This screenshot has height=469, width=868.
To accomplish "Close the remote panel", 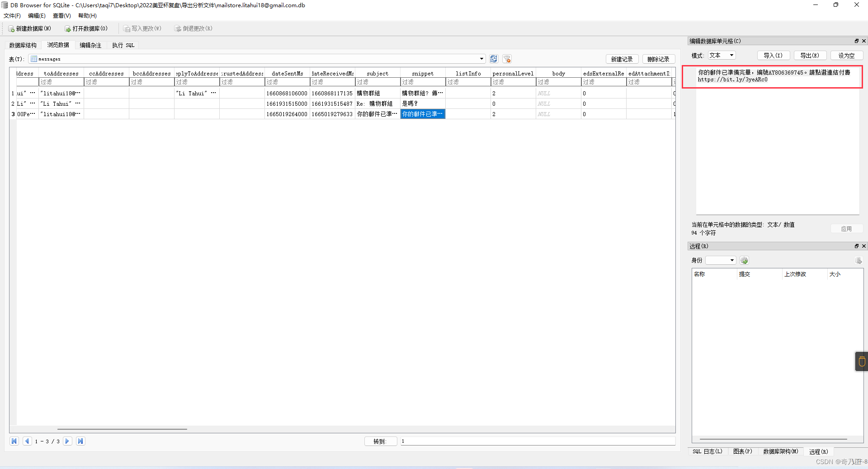I will click(x=863, y=246).
